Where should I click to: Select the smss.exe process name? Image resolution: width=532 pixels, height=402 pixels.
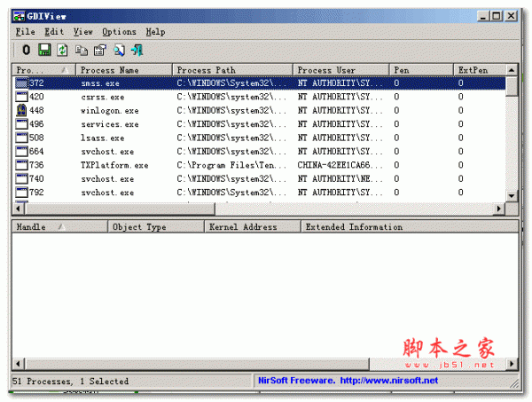coord(100,83)
